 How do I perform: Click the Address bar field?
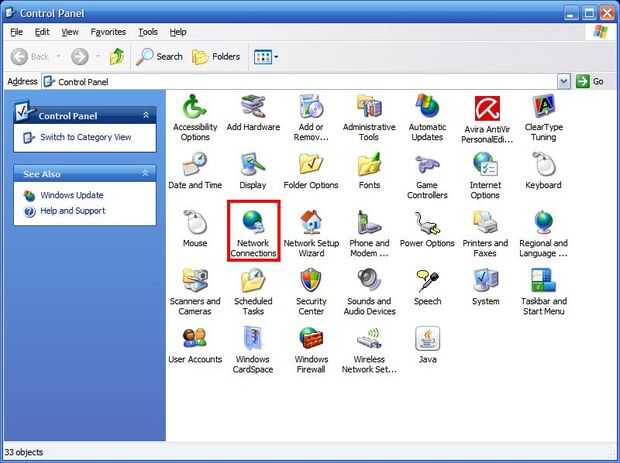pos(300,82)
